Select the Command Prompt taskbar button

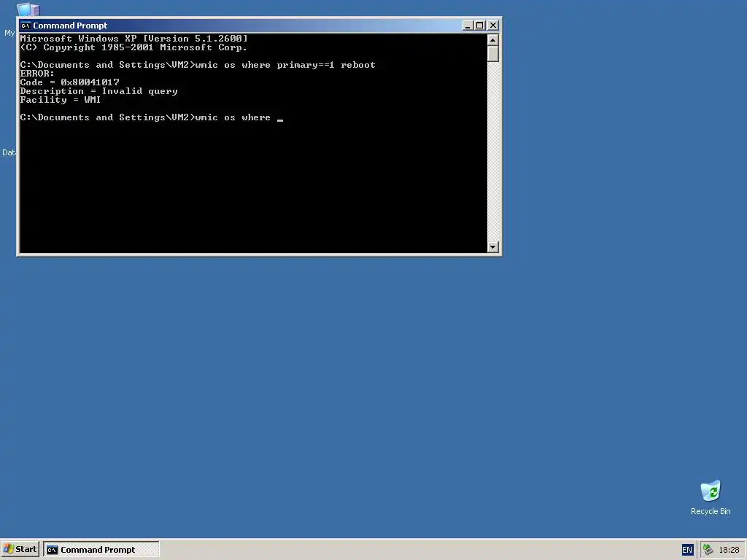(x=101, y=550)
